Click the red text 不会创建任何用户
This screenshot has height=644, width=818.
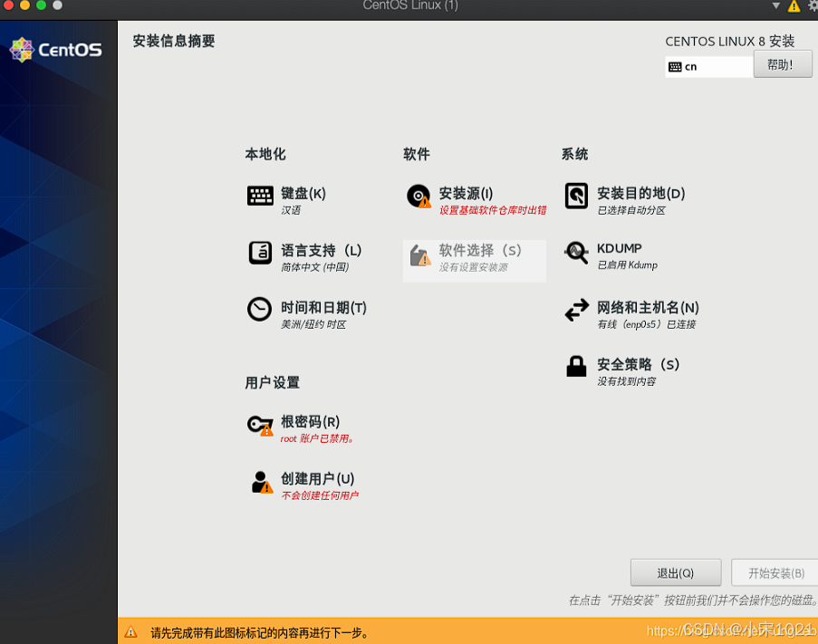[320, 495]
